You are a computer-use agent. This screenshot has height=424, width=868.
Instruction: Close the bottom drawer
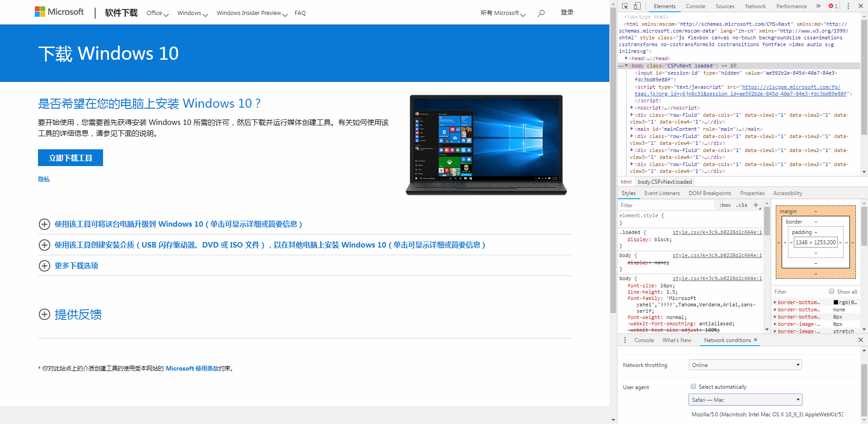[x=860, y=340]
